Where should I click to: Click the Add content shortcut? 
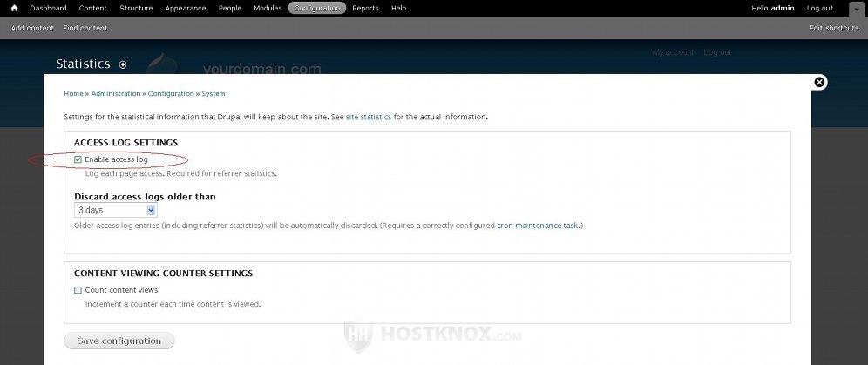[x=32, y=28]
